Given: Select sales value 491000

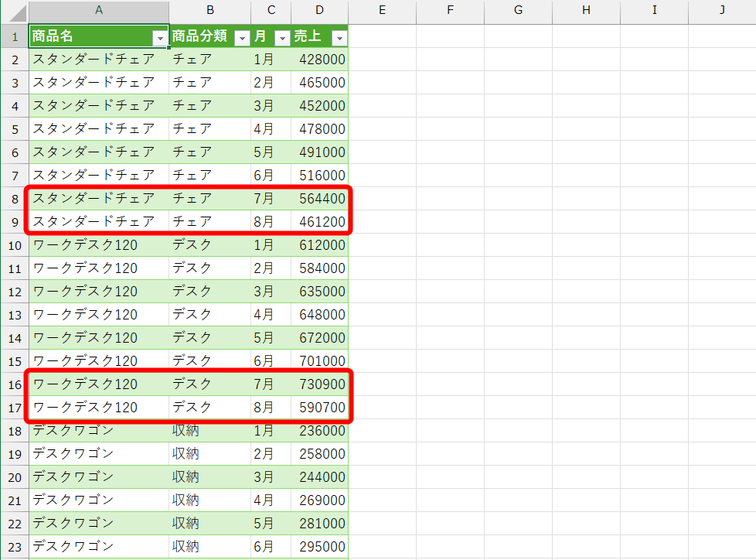Looking at the screenshot, I should click(320, 152).
